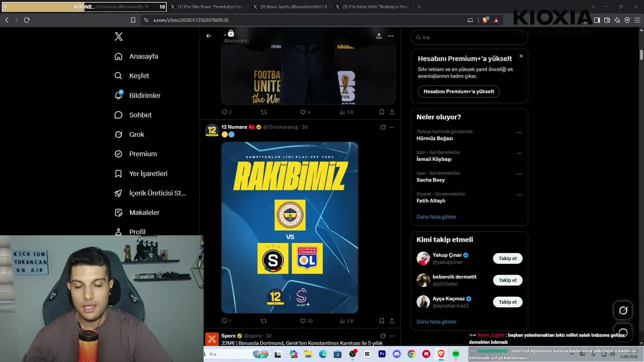Bookmark the top FIFA image tweet
644x362 pixels.
(x=382, y=112)
